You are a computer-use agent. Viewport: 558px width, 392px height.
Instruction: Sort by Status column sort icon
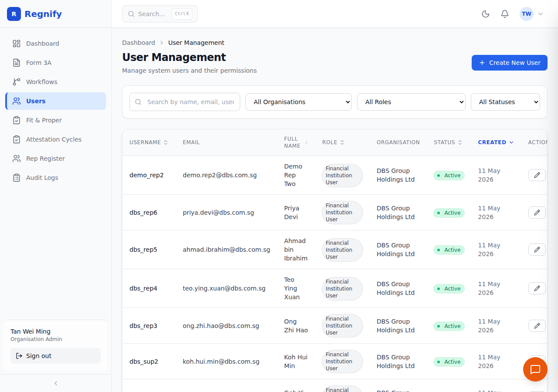pyautogui.click(x=460, y=142)
